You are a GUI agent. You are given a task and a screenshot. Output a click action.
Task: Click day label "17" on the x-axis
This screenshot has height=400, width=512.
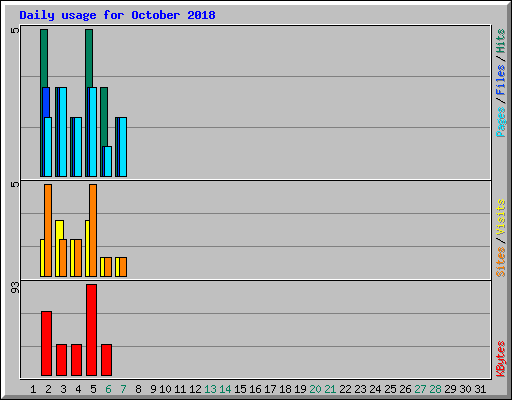[x=270, y=389]
